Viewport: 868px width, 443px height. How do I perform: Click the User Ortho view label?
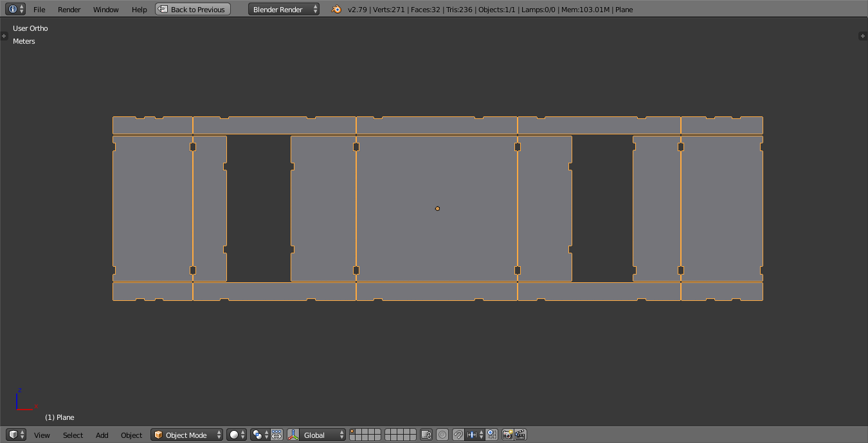(30, 28)
